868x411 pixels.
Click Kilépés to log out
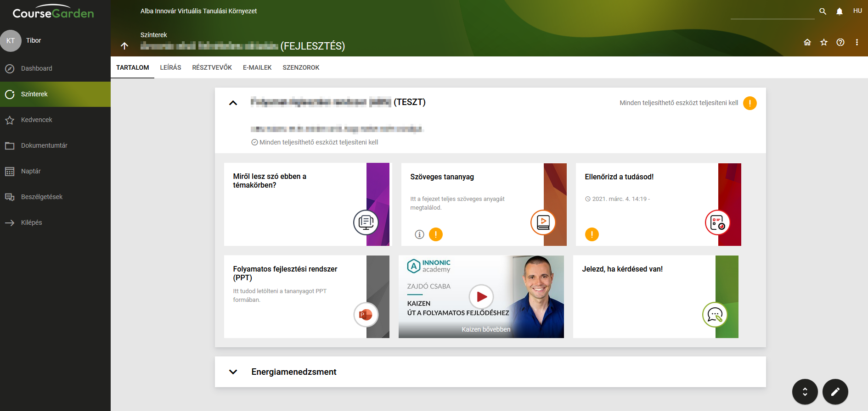coord(31,222)
